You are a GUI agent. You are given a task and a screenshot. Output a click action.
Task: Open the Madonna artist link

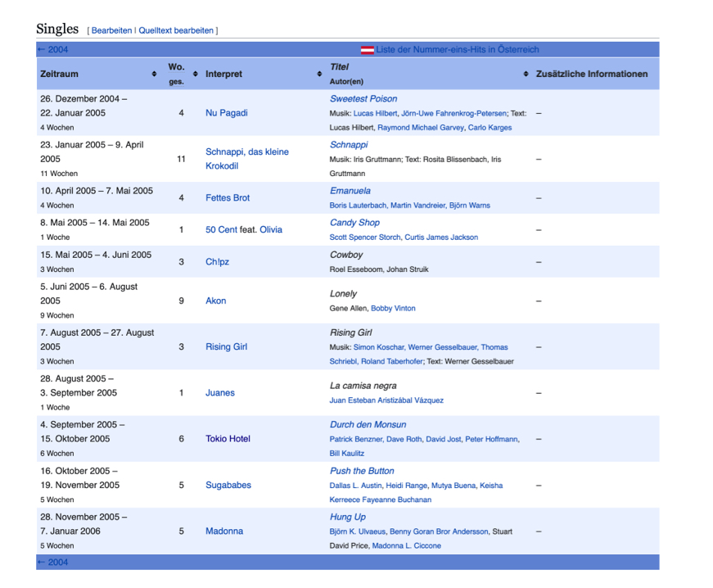point(224,531)
